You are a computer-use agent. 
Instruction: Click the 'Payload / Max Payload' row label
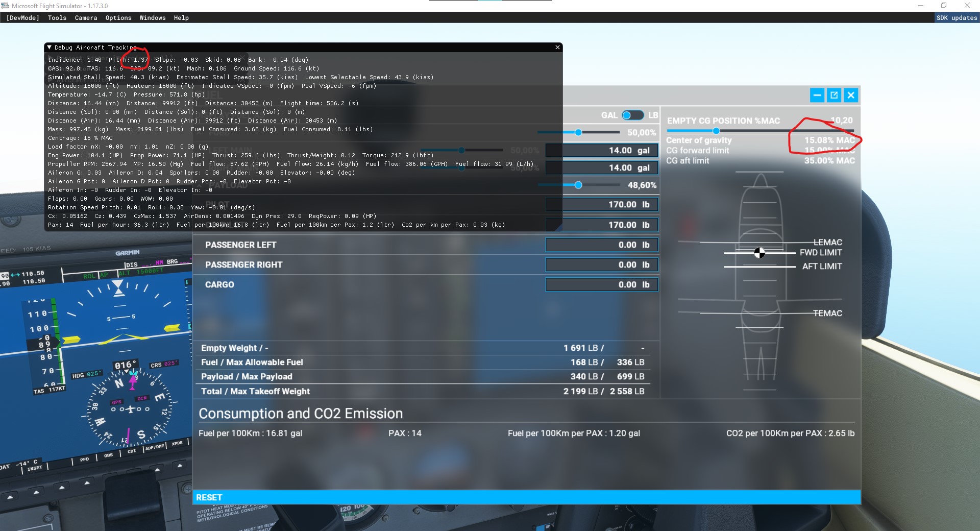(x=247, y=377)
